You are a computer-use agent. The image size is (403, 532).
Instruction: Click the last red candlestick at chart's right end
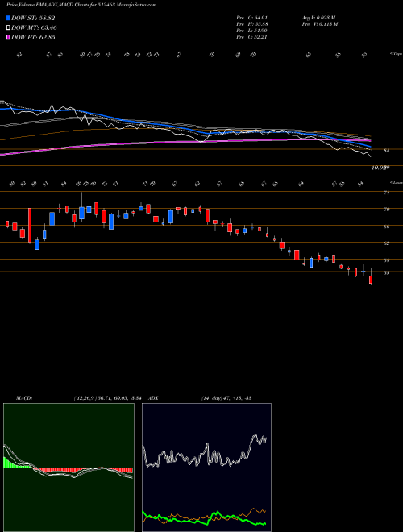click(x=371, y=280)
